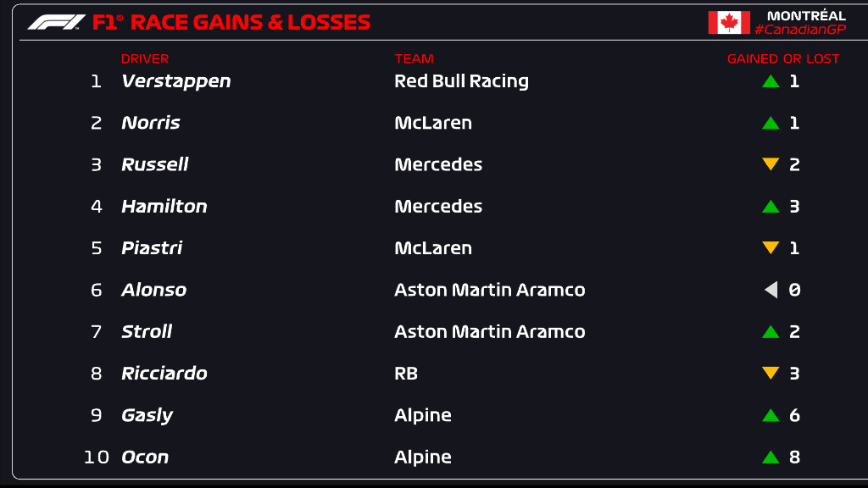The width and height of the screenshot is (868, 488).
Task: Select the DRIVER column header
Action: pyautogui.click(x=145, y=58)
